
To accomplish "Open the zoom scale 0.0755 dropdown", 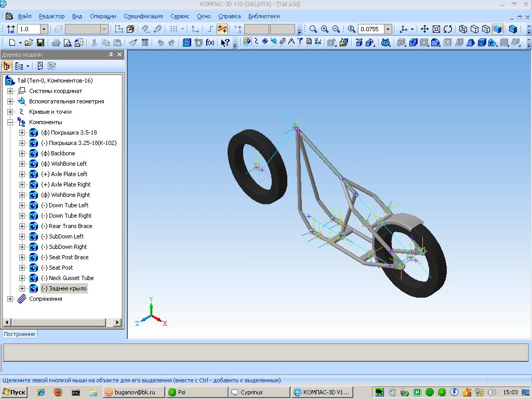I will pyautogui.click(x=388, y=29).
